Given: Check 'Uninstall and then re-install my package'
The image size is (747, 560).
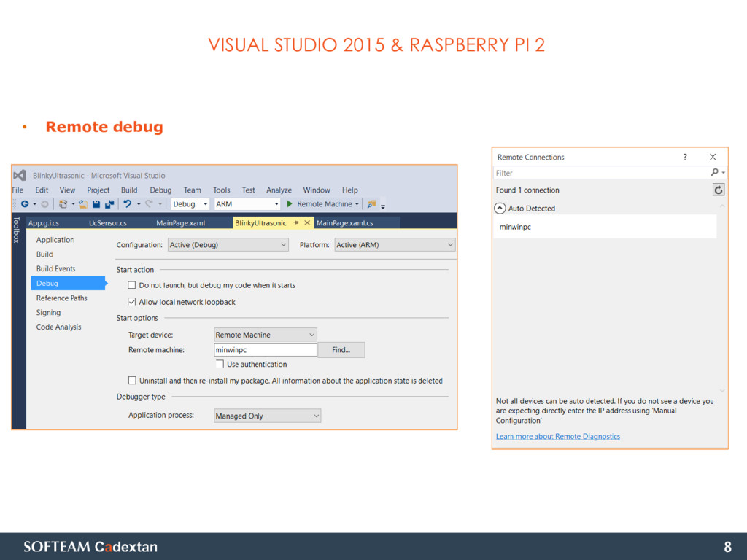Looking at the screenshot, I should (x=132, y=380).
